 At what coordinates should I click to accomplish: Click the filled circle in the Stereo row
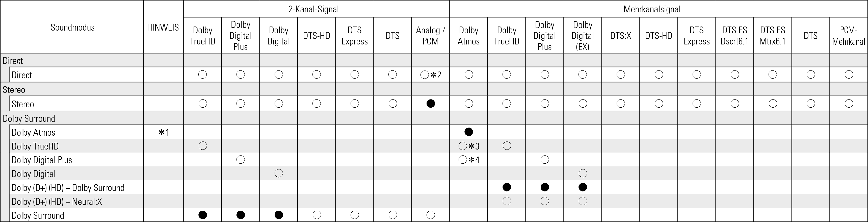pos(430,104)
